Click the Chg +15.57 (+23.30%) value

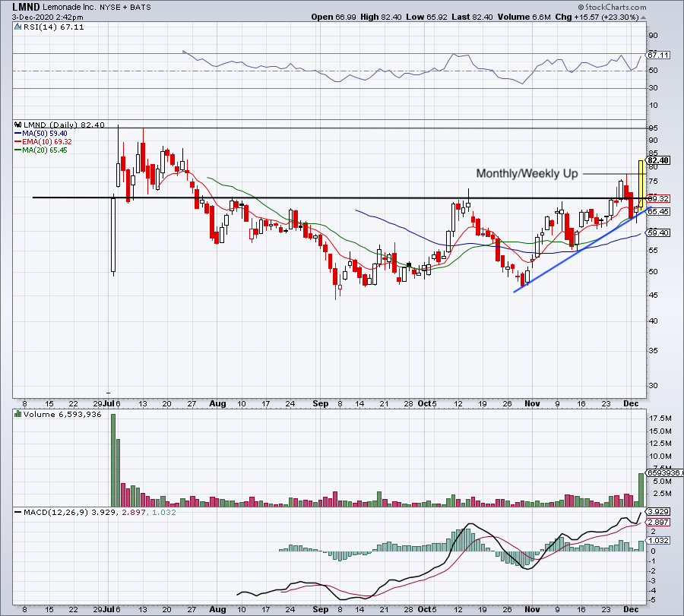tap(597, 17)
